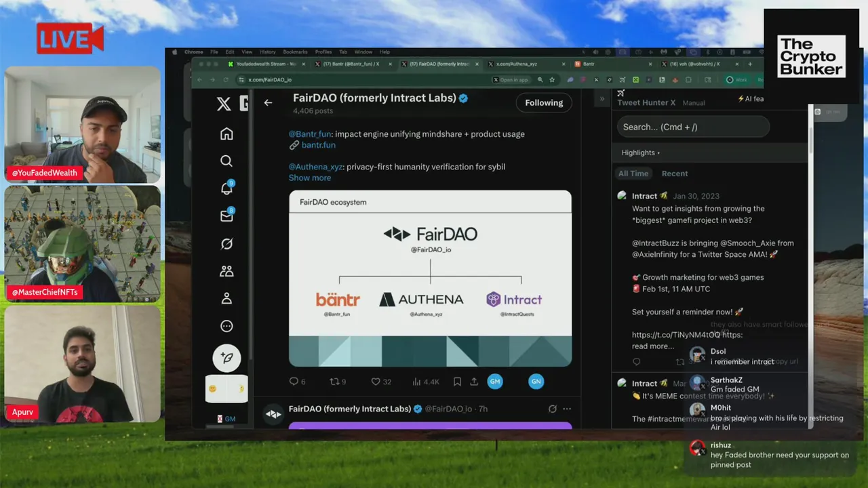Open Chrome File menu
The width and height of the screenshot is (868, 488).
tap(214, 52)
